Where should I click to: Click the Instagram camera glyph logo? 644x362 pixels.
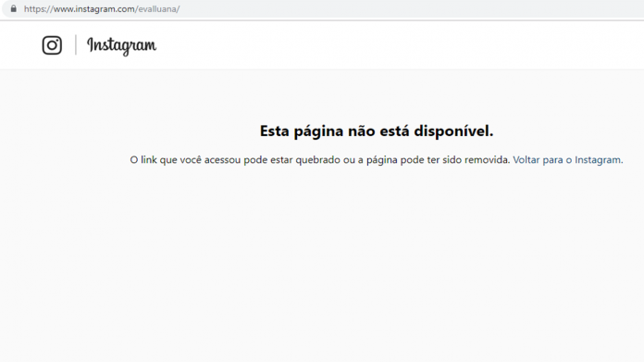[52, 45]
